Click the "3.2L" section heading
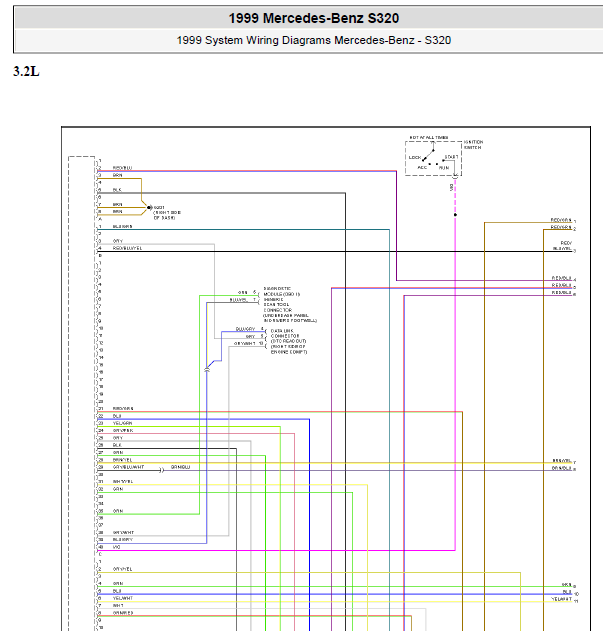 point(26,72)
